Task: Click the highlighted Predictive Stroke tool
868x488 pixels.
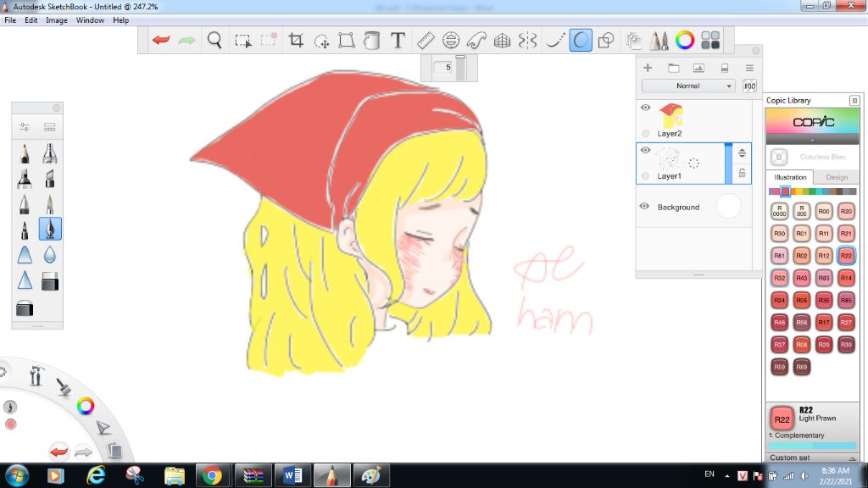Action: [581, 40]
